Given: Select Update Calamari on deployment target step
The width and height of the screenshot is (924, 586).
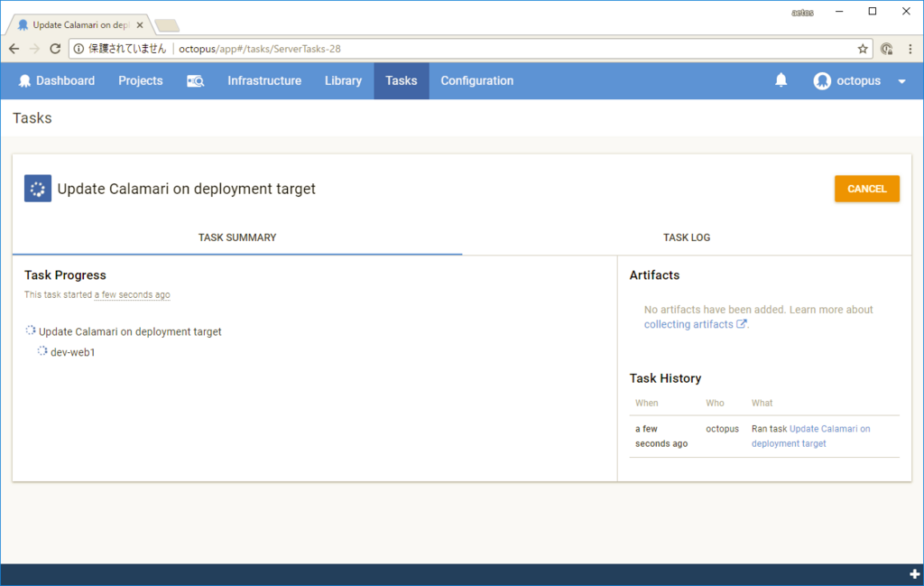Looking at the screenshot, I should pos(130,331).
